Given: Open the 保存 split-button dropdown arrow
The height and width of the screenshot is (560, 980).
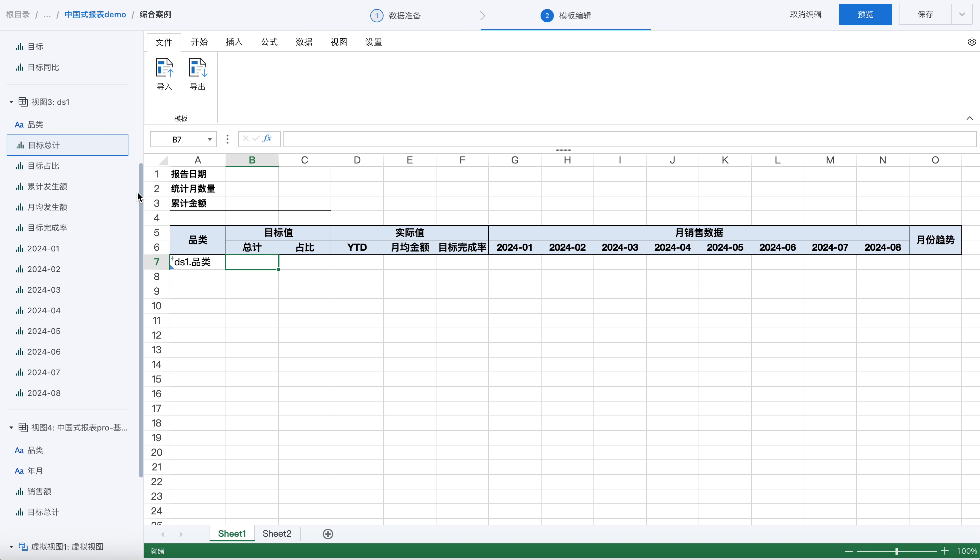Looking at the screenshot, I should point(962,15).
